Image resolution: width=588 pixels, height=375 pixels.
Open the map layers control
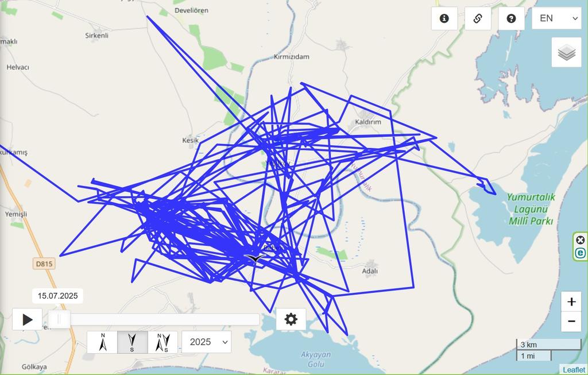point(566,52)
